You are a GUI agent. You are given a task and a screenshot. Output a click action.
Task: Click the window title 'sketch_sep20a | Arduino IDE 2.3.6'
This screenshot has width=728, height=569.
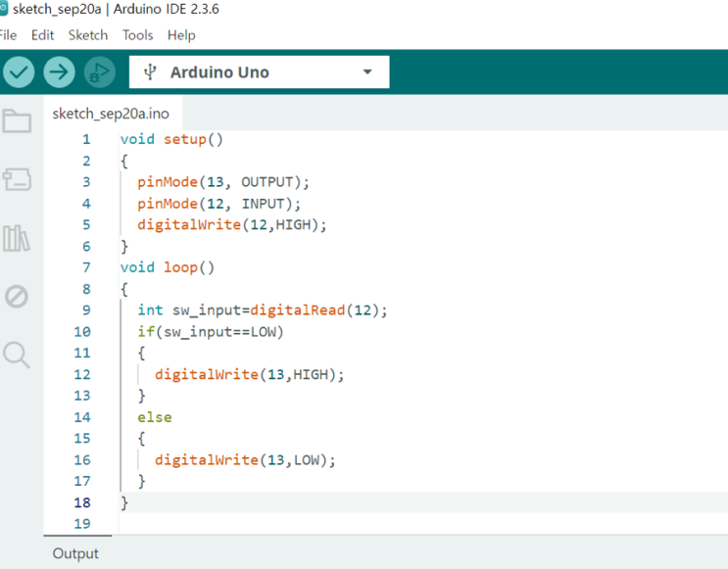coord(116,9)
